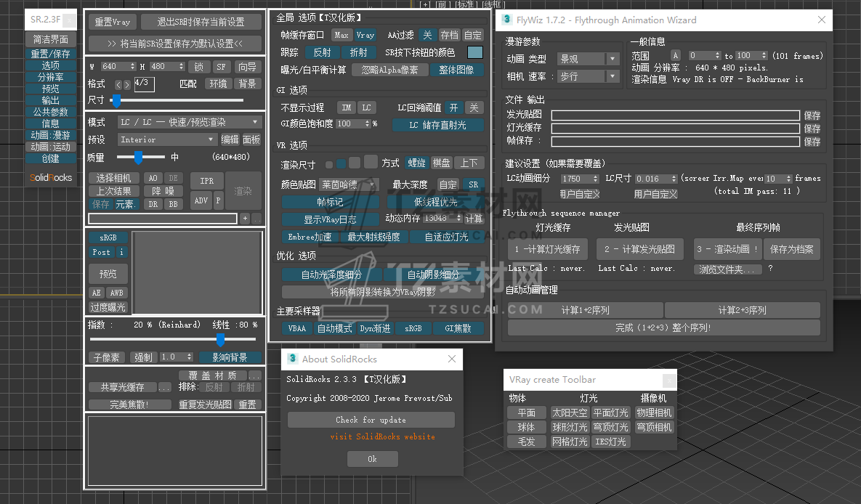Enable the VBAA sampler toggle
Viewport: 861px width, 504px height.
(x=296, y=328)
